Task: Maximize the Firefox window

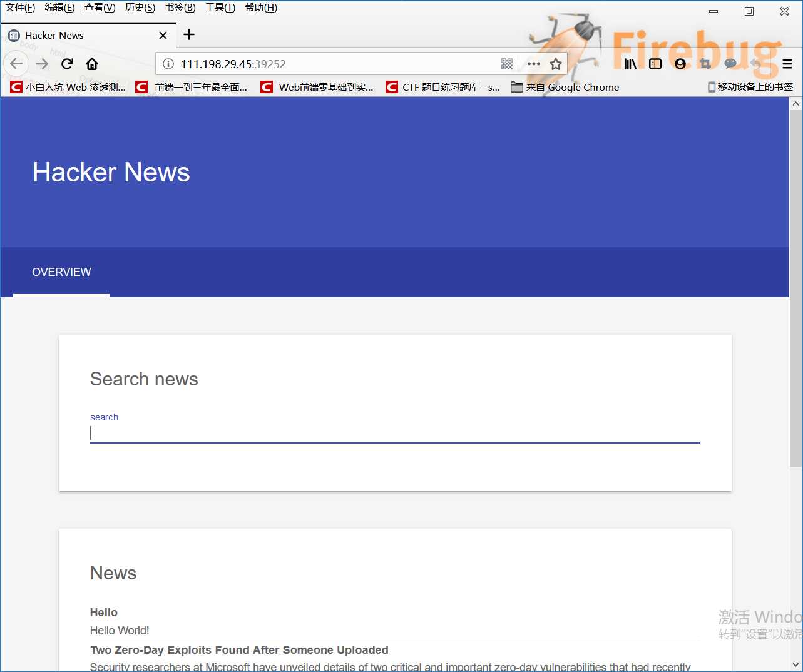Action: [749, 11]
